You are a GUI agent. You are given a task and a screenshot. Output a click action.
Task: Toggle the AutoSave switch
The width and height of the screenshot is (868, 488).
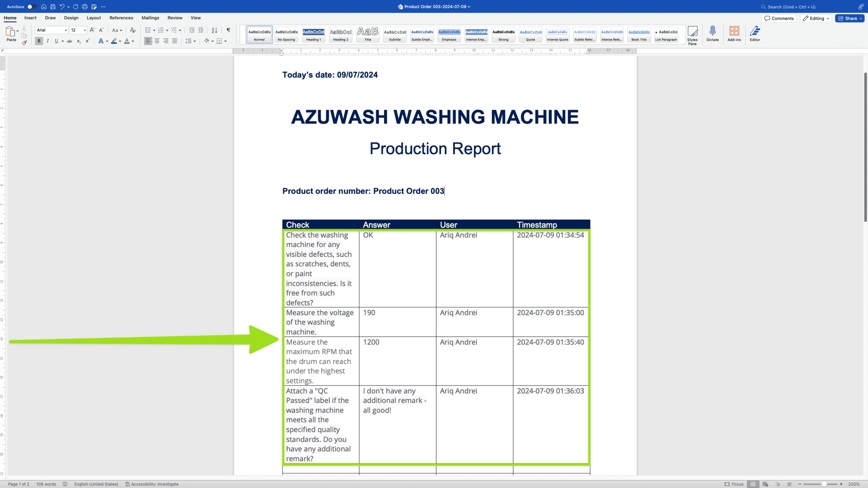(x=32, y=7)
